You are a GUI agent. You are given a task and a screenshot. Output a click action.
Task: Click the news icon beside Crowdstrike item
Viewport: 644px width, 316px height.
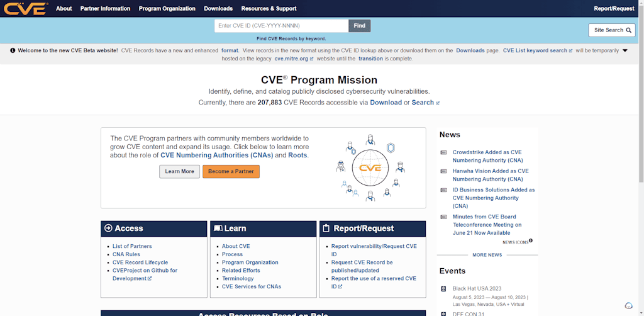coord(443,152)
